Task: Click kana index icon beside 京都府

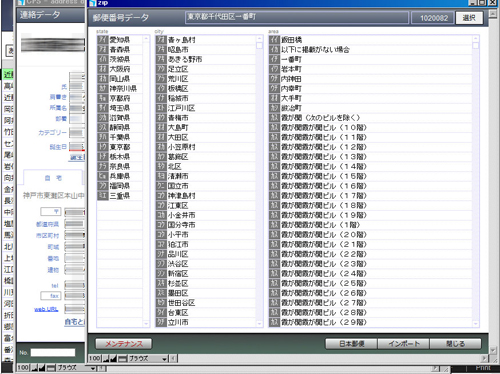Action: [x=103, y=98]
